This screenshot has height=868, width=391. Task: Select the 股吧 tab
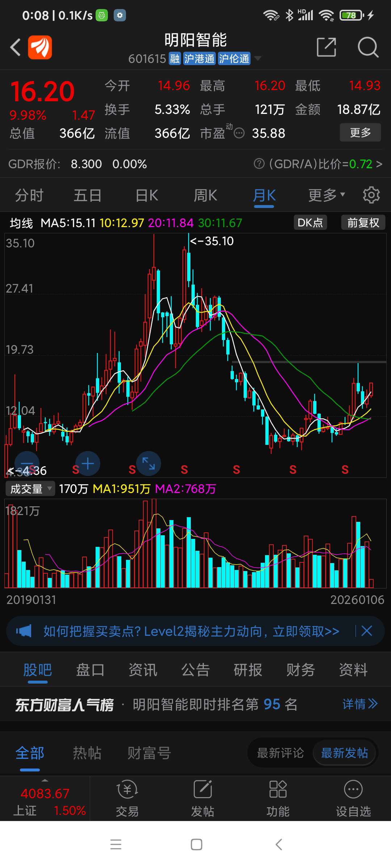tap(38, 670)
